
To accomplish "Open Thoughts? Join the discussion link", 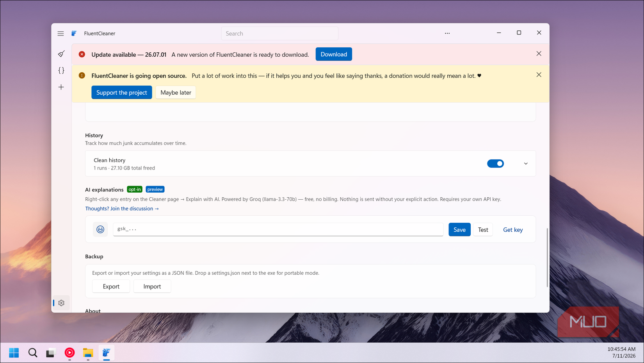I will [x=122, y=209].
